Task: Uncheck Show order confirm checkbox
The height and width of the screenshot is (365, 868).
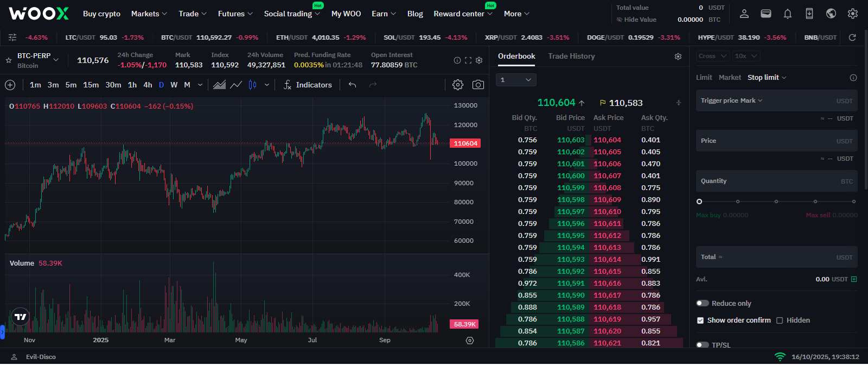Action: coord(700,320)
